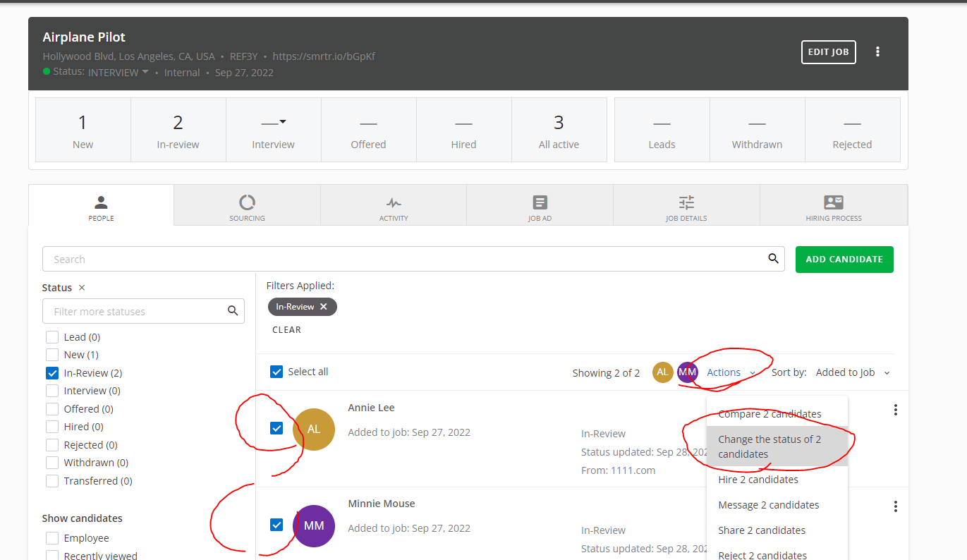967x560 pixels.
Task: Switch to the Activity tab
Action: (x=394, y=206)
